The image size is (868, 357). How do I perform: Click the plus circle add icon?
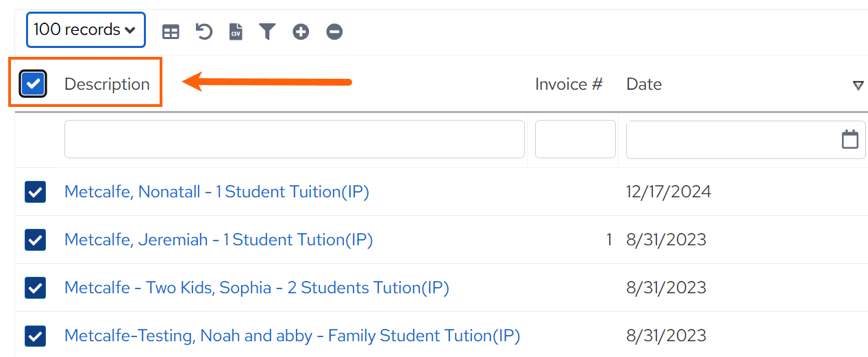coord(301,32)
